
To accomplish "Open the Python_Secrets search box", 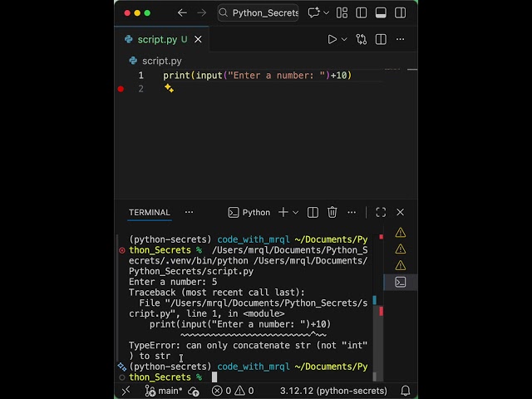I will click(x=258, y=13).
